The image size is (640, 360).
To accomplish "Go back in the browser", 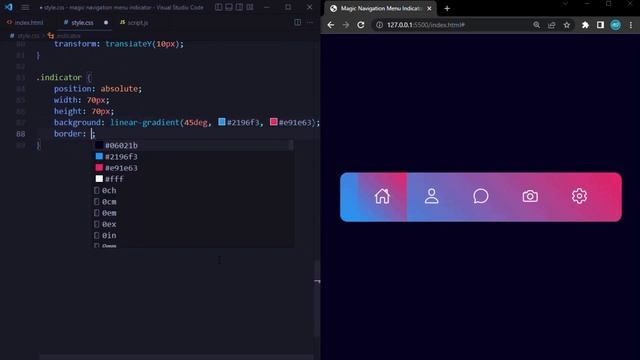I will (331, 25).
